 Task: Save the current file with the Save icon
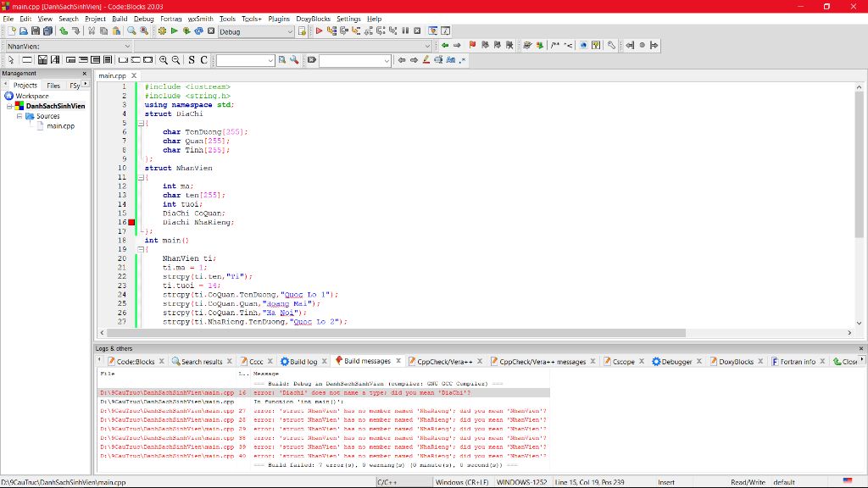coord(36,31)
